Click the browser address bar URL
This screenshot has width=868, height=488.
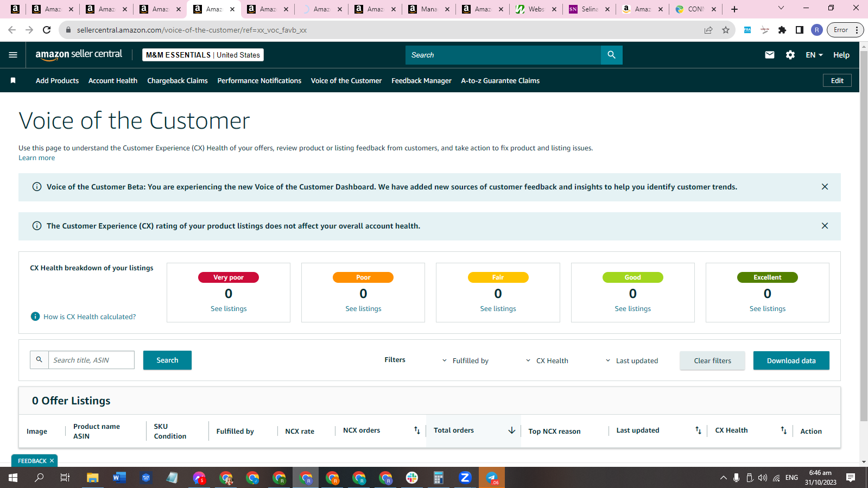pyautogui.click(x=192, y=30)
